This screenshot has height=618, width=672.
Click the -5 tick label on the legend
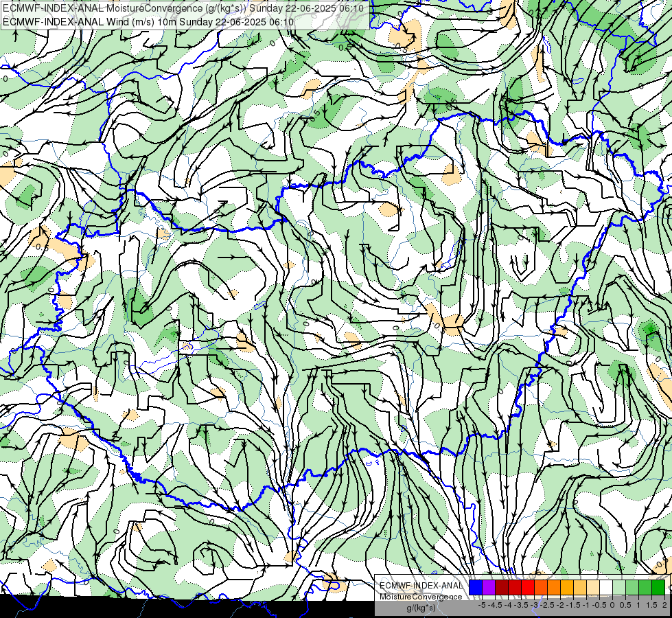tap(482, 605)
